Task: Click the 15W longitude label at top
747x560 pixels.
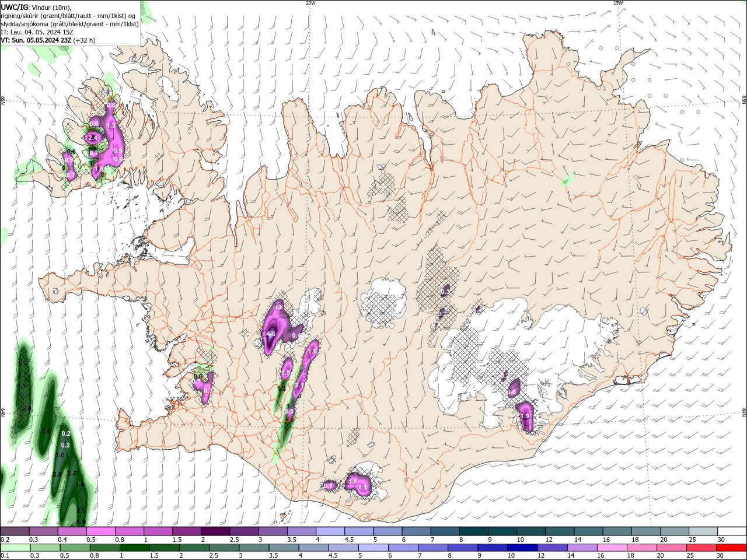Action: coord(618,2)
